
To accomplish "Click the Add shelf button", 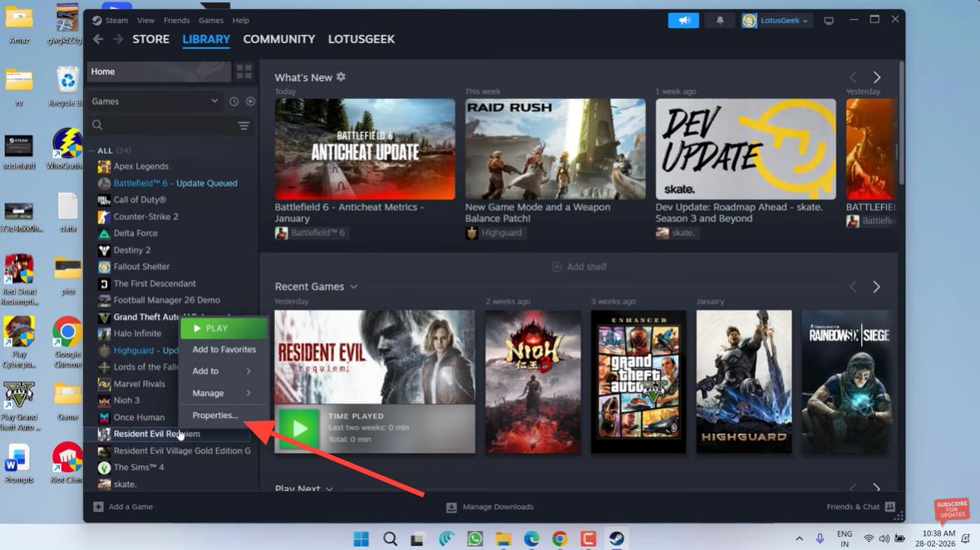I will pyautogui.click(x=579, y=267).
